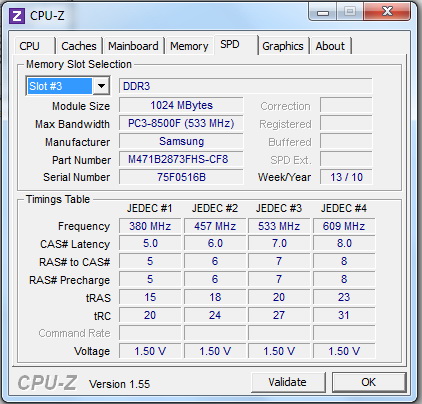Select the Slot #3 combo box field
The width and height of the screenshot is (422, 404).
pos(68,86)
